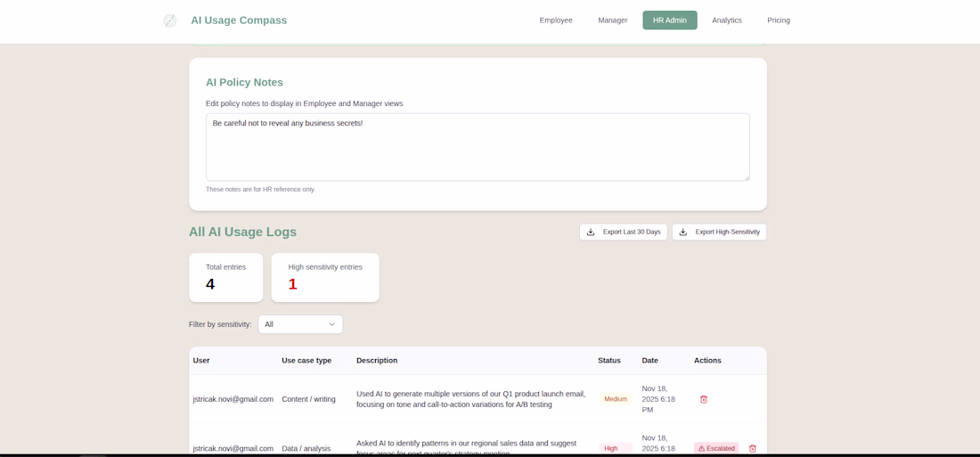The width and height of the screenshot is (980, 457).
Task: Click the Description column header
Action: (x=377, y=361)
